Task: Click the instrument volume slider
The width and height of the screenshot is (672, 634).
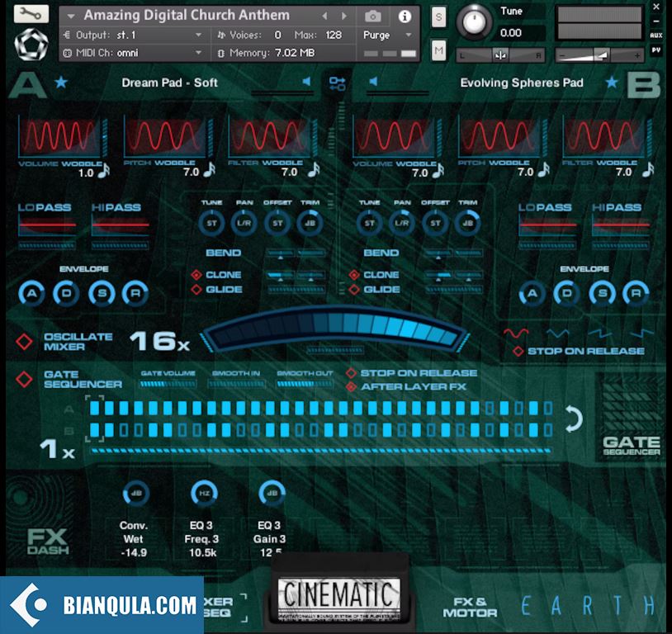Action: 599,55
